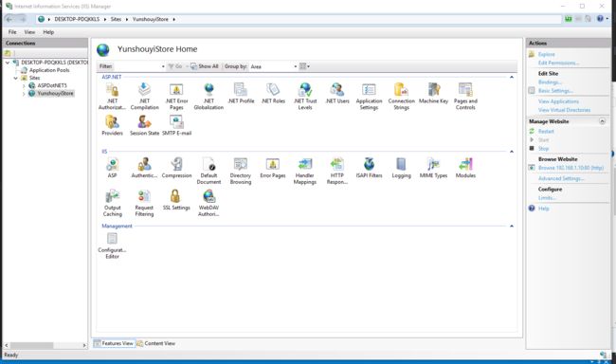Expand the ASPDotNET5 site node
This screenshot has width=616, height=364.
24,85
